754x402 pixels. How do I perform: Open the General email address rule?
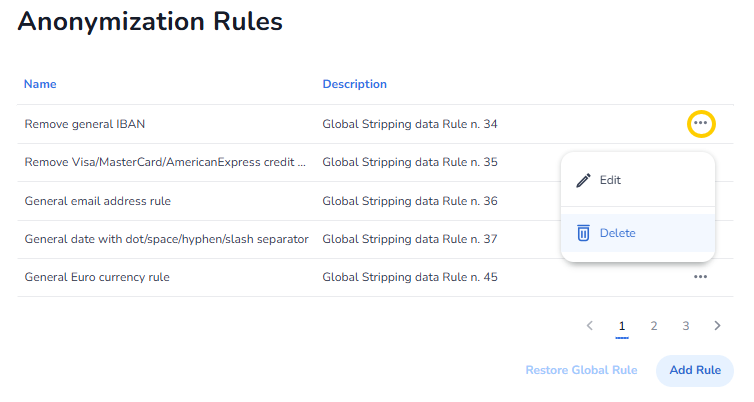point(97,201)
